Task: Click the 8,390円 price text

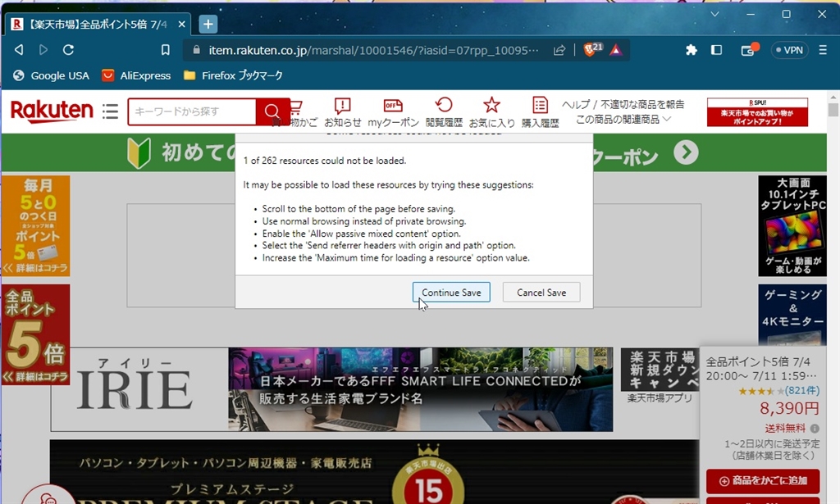Action: pos(789,408)
